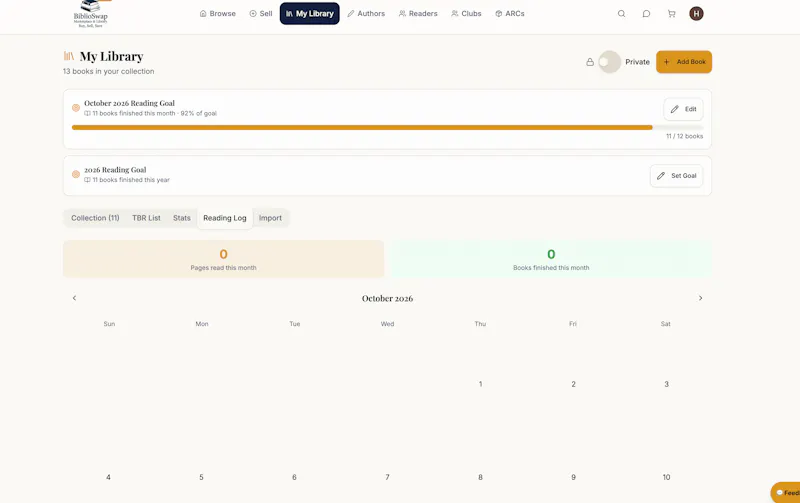Select October 1 on the calendar

pyautogui.click(x=480, y=384)
